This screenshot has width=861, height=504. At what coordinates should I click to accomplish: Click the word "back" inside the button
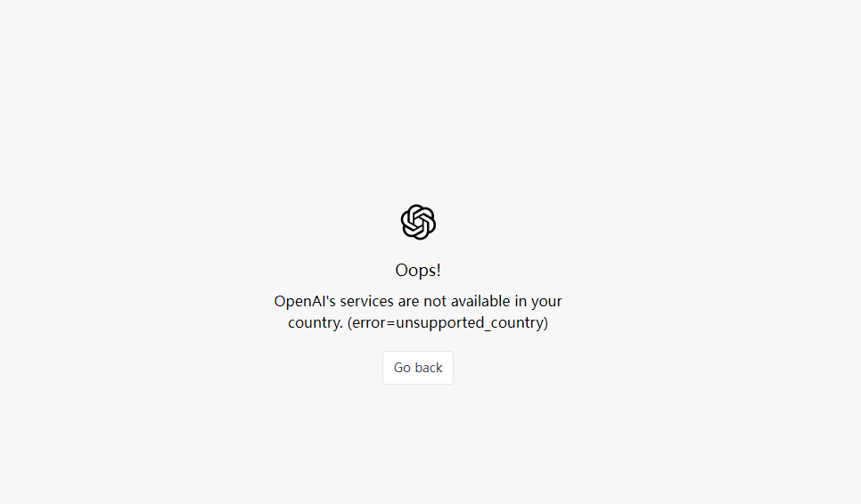tap(429, 368)
